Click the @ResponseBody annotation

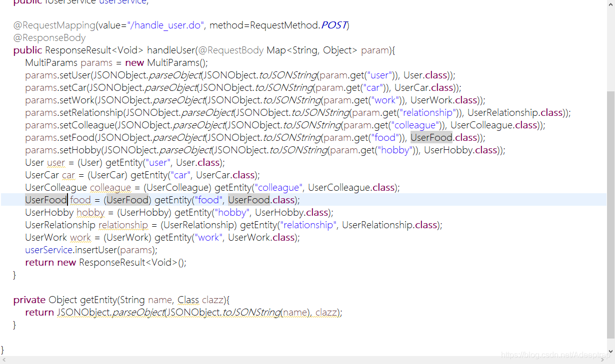point(49,37)
